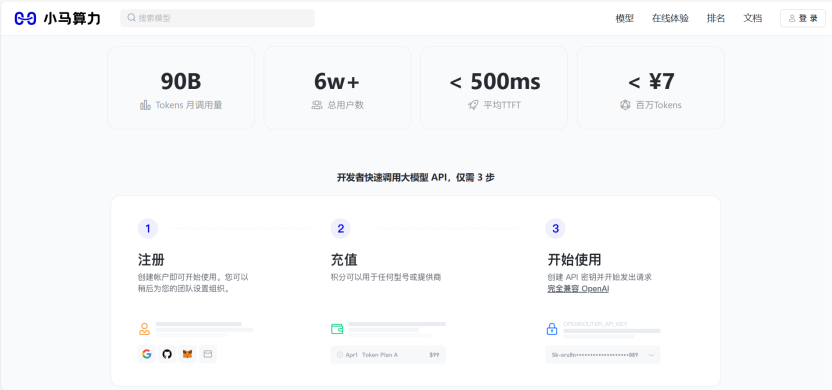Click the 小马算力 logo icon
The width and height of the screenshot is (832, 390).
tap(25, 19)
